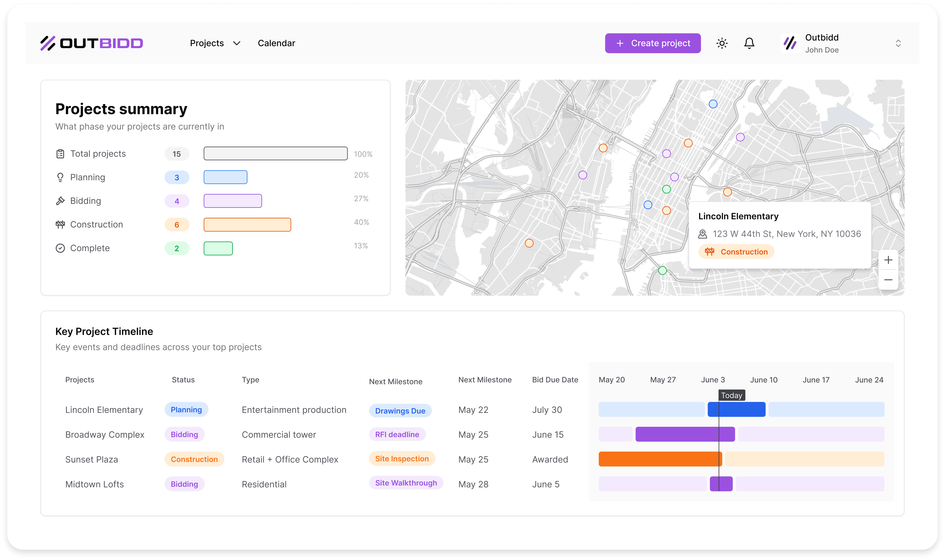Click Planning status badge for Lincoln Elementary

point(186,409)
